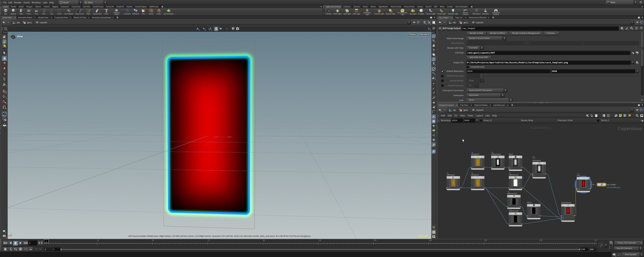Viewport: 644px width, 257px height.
Task: Switch to the Material Palette tab
Action: (x=481, y=105)
